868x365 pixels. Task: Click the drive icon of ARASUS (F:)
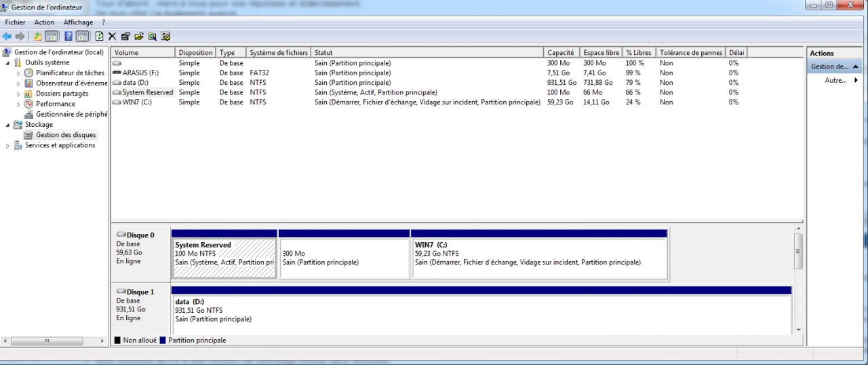coord(117,73)
